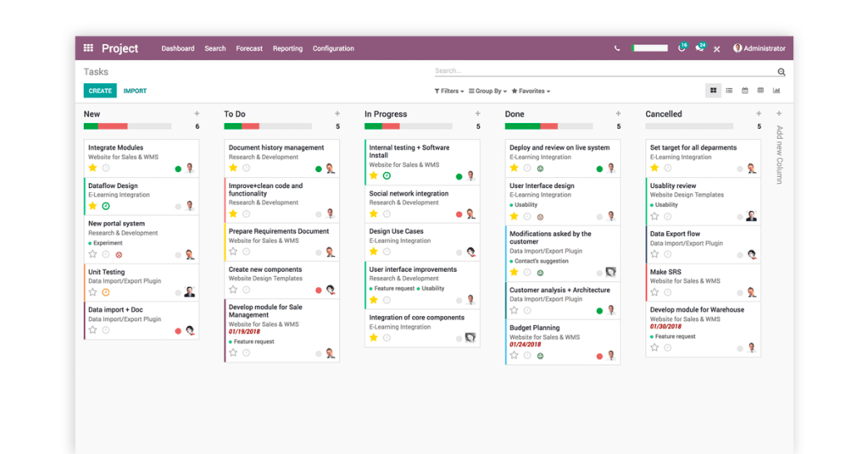Open activities clock icon with badge 16
The image size is (868, 454).
point(682,48)
